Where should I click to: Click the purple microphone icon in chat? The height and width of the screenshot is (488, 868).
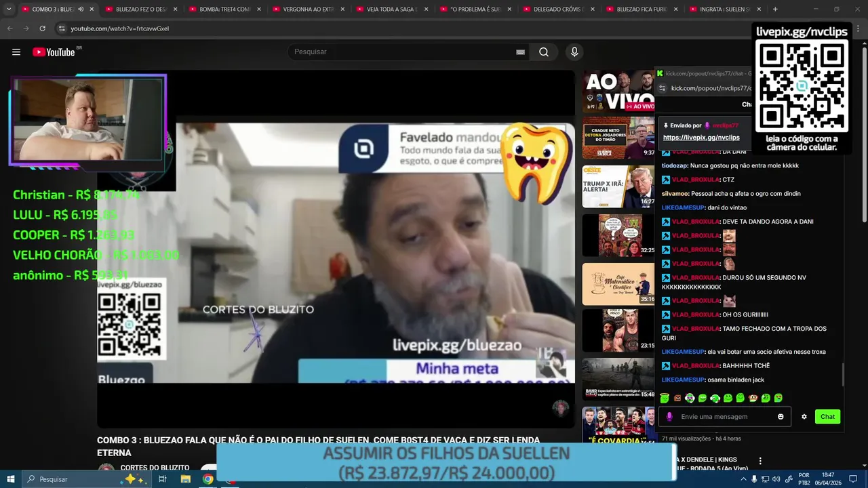coord(669,417)
